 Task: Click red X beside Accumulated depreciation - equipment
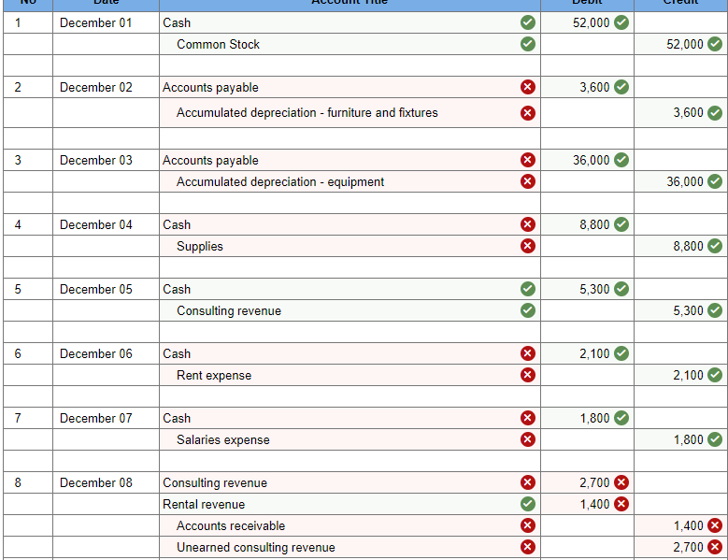click(x=527, y=181)
